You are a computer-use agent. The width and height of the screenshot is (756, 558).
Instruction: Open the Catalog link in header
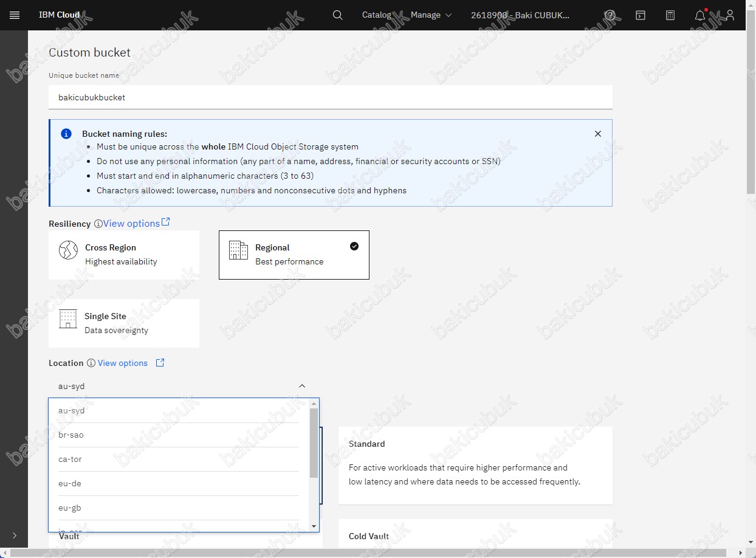tap(377, 15)
